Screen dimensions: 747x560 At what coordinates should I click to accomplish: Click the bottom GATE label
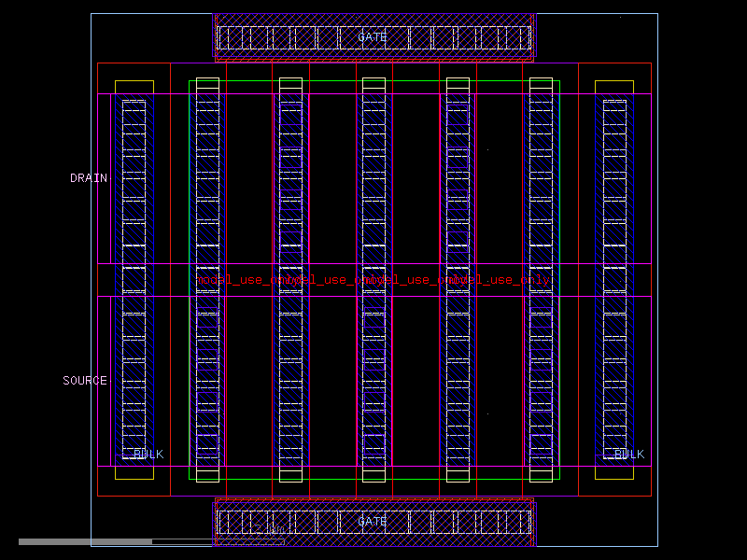[x=373, y=520]
